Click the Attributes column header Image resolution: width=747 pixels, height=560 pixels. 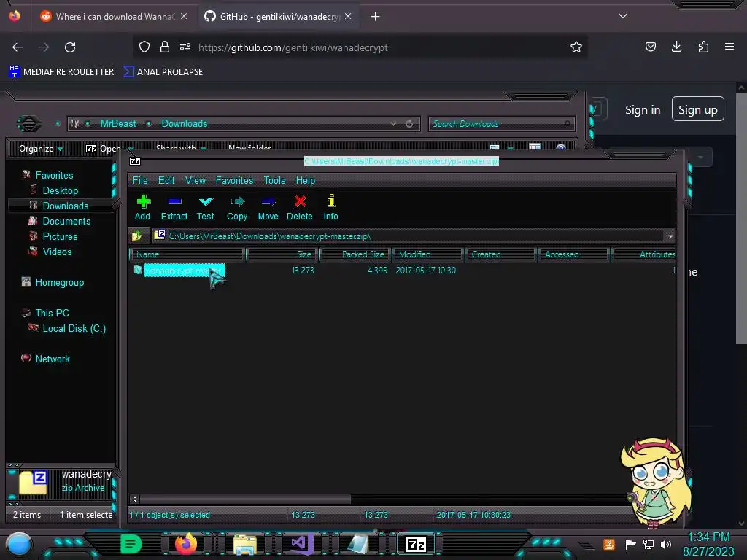click(644, 254)
